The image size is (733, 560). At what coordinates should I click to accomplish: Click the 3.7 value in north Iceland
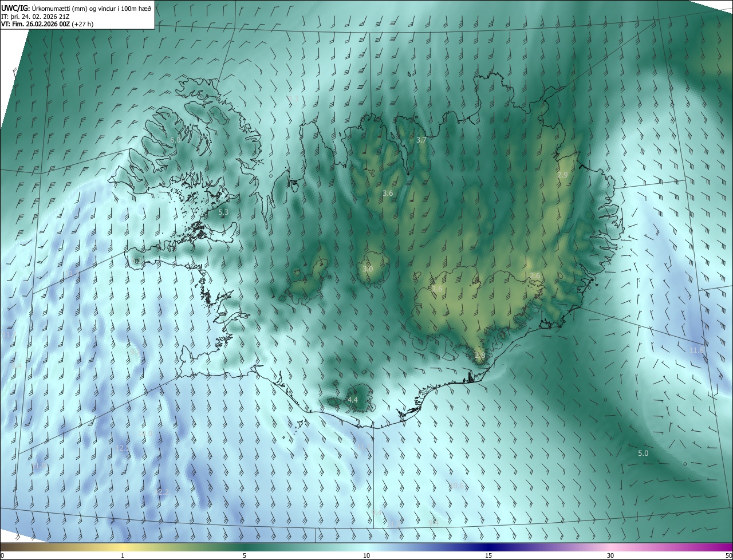tap(421, 140)
